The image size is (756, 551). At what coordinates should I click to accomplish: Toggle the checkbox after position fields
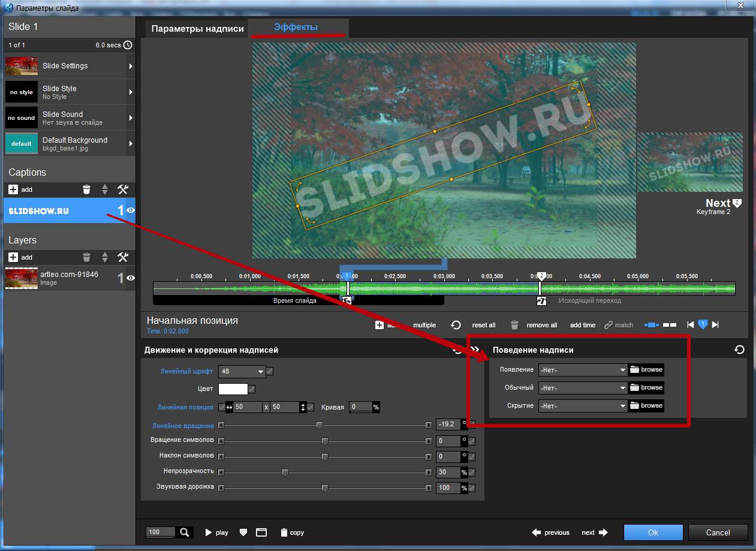(x=311, y=407)
